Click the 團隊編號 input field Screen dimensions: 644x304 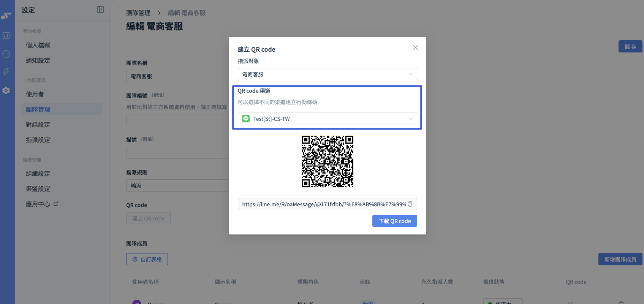click(x=177, y=120)
